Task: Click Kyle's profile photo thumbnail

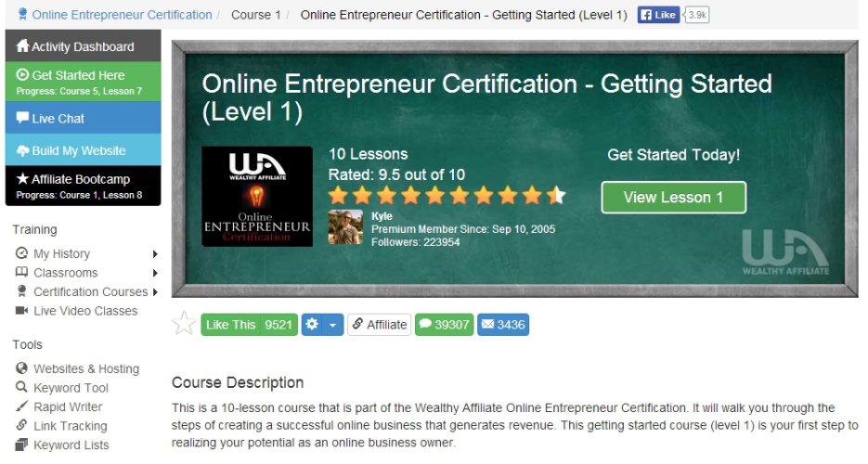Action: [345, 227]
